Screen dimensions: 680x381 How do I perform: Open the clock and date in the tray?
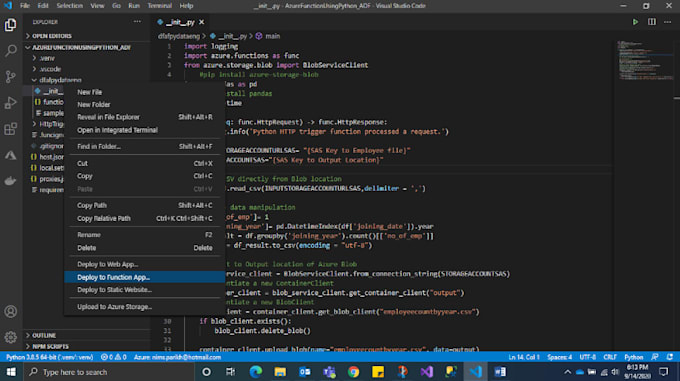click(x=638, y=372)
